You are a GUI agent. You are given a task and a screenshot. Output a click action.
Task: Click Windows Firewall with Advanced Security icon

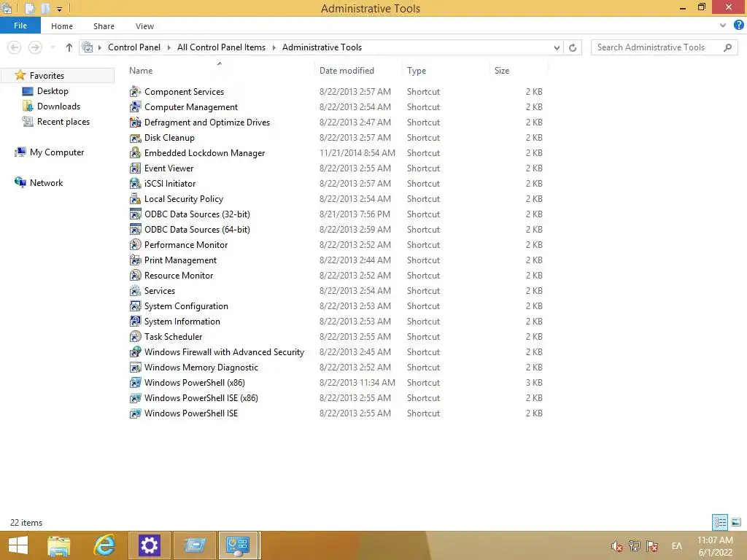[135, 352]
